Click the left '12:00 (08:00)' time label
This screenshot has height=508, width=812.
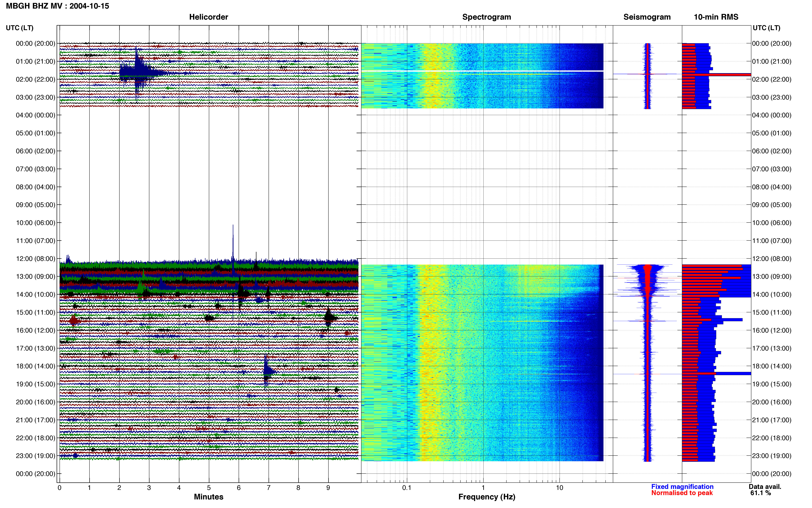[x=35, y=259]
